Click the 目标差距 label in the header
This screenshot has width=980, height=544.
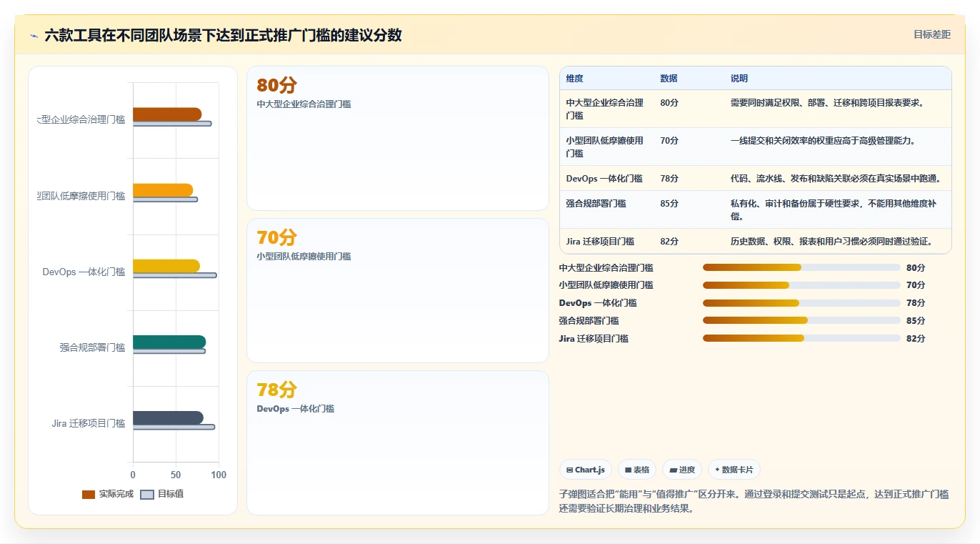pos(932,34)
